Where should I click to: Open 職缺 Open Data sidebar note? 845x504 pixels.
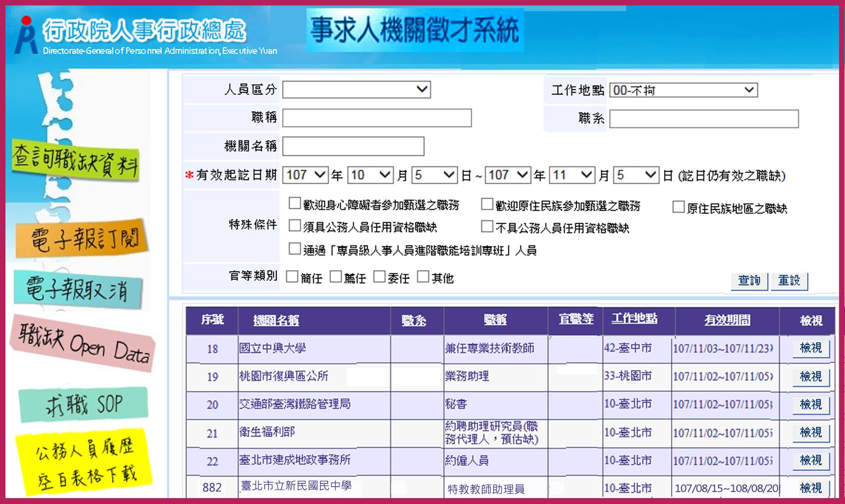coord(82,343)
